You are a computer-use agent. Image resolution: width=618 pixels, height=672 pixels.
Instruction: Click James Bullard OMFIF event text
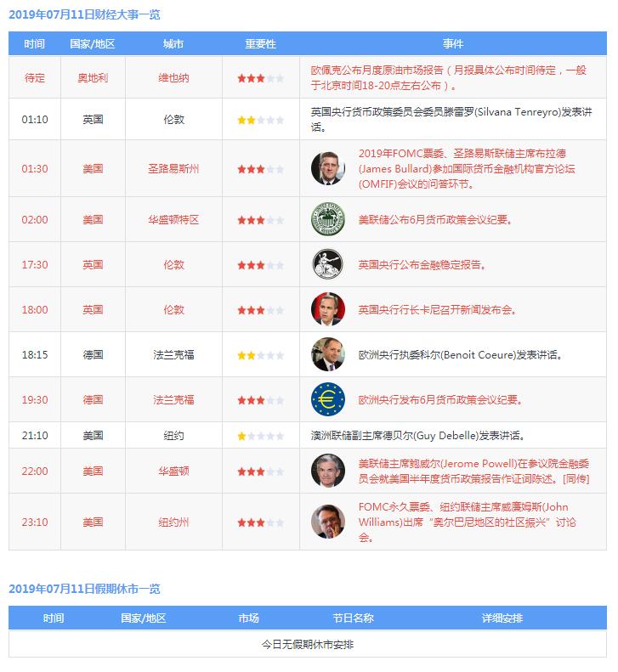467,168
